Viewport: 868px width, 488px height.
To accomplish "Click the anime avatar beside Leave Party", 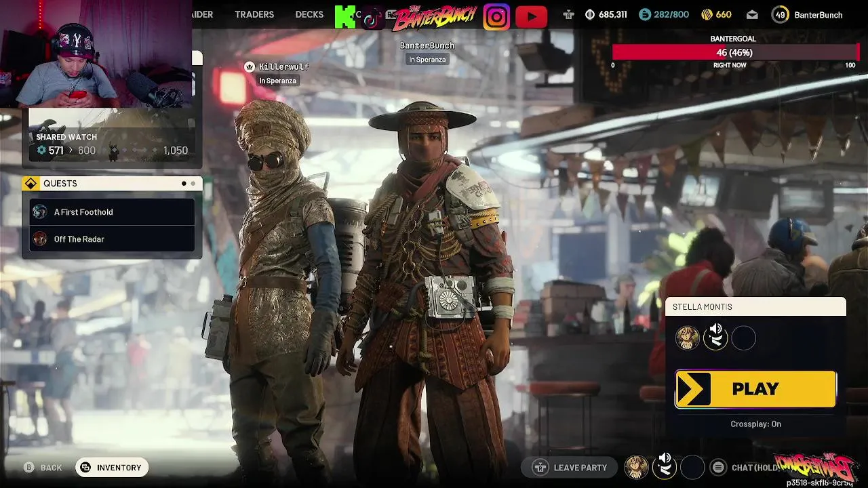I will pos(636,467).
